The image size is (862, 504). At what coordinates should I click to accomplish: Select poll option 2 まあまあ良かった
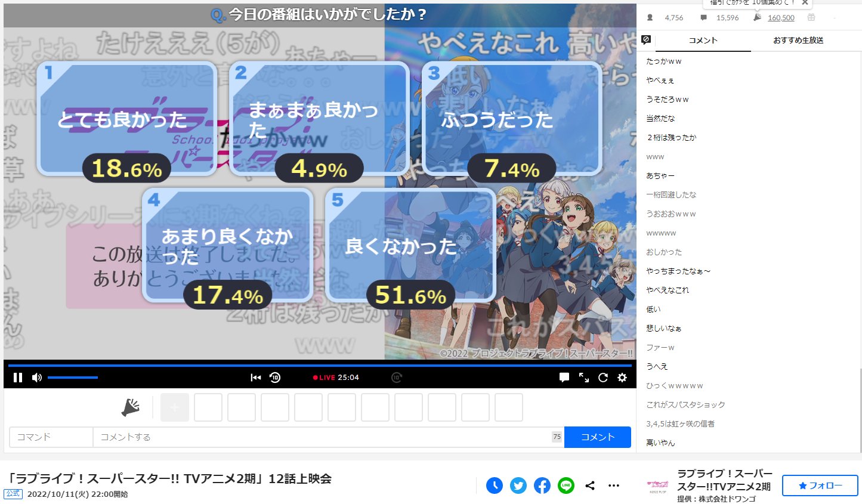319,119
